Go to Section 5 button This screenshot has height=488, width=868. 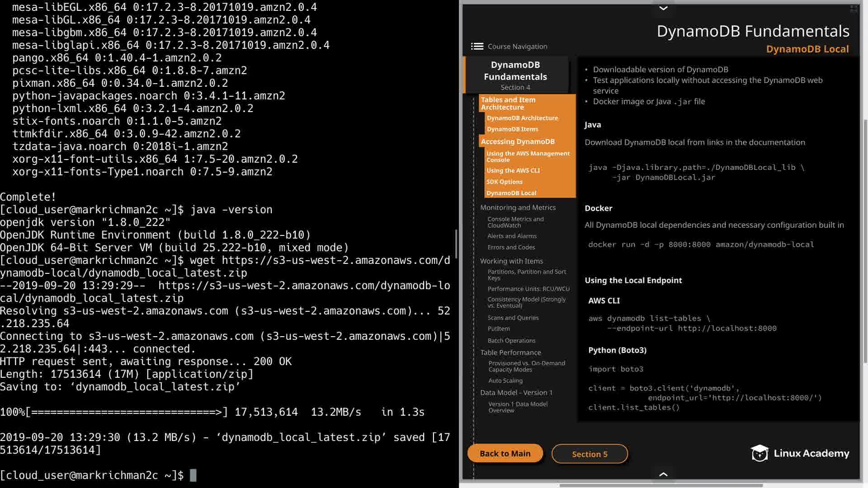590,454
